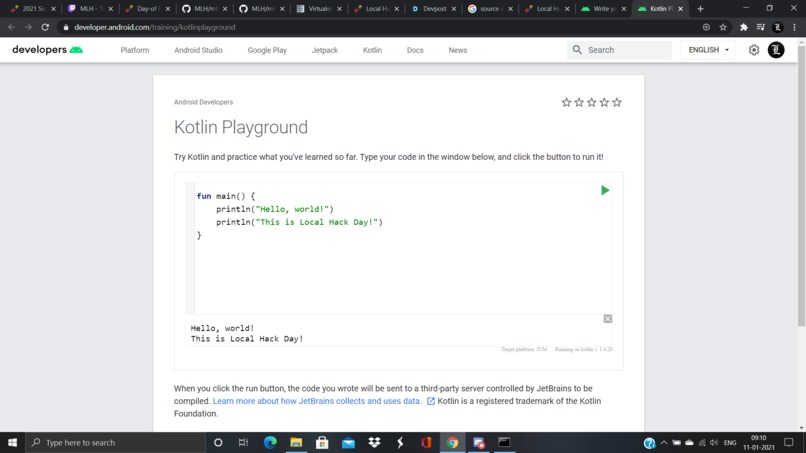Open the Chrome extensions puzzle icon

(744, 27)
